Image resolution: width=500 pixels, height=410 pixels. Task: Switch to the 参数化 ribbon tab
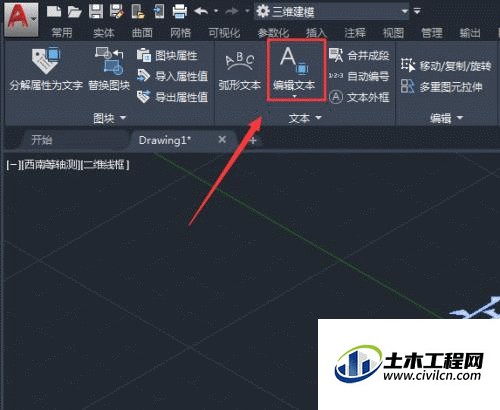[x=273, y=33]
